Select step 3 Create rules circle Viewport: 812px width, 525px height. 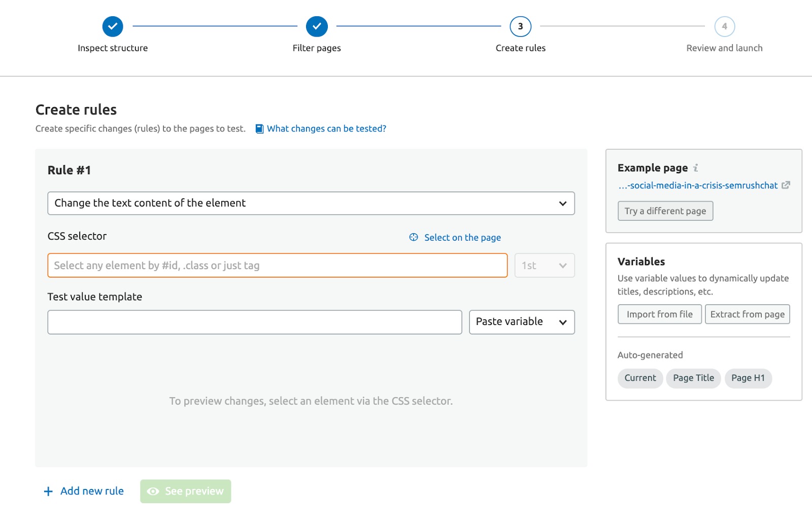click(521, 26)
